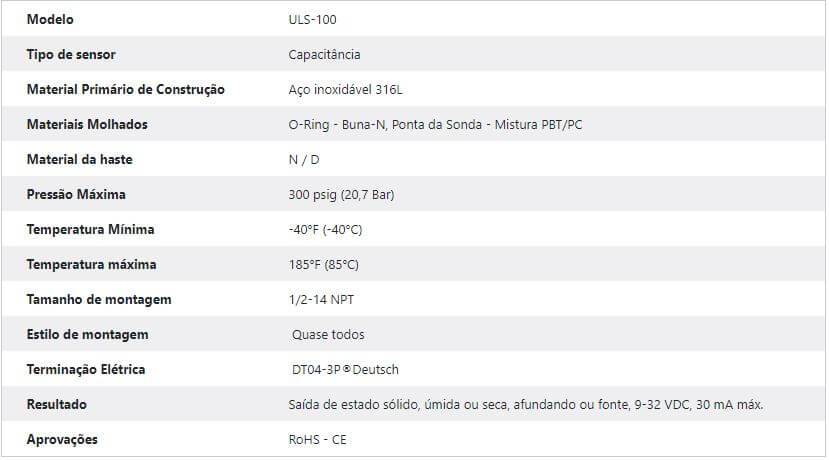The height and width of the screenshot is (460, 829).
Task: Click the Temperatura Mínima label
Action: click(x=90, y=229)
